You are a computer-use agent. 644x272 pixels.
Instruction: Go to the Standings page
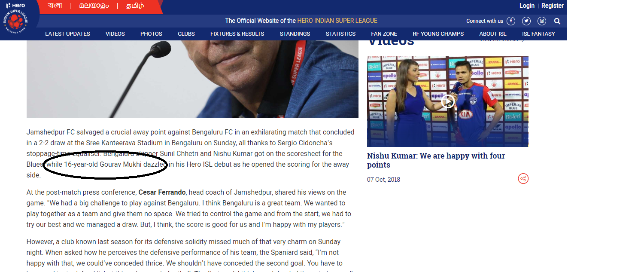pos(295,34)
